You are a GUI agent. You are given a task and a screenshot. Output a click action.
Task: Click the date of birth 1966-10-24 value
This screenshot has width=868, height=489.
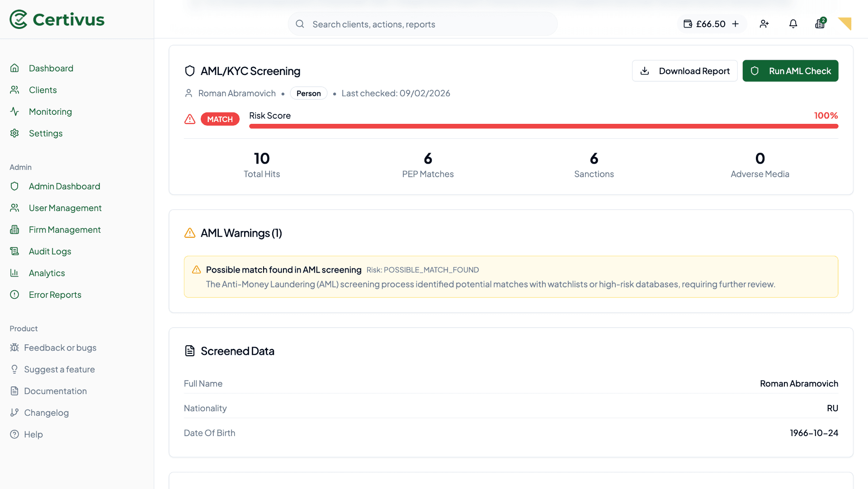814,433
